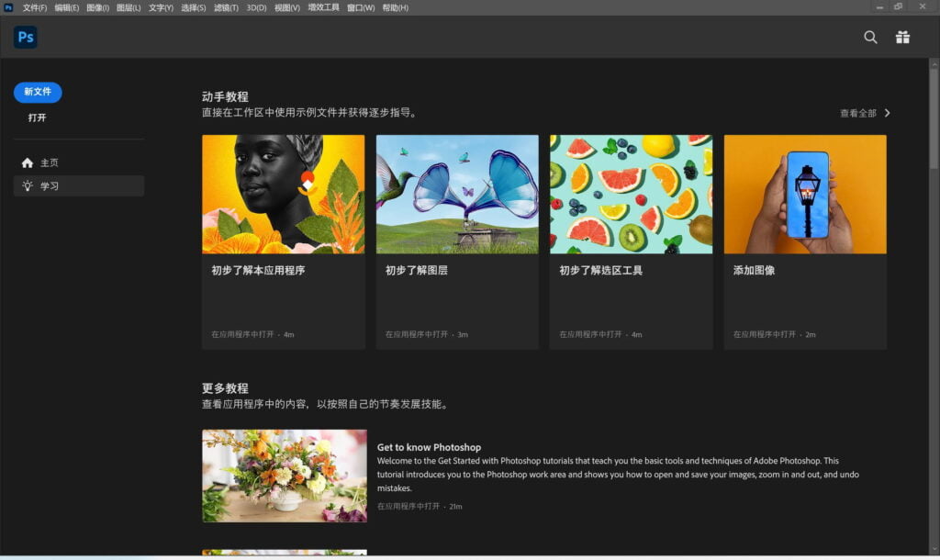Click the 打开 button
Image resolution: width=940 pixels, height=560 pixels.
37,118
